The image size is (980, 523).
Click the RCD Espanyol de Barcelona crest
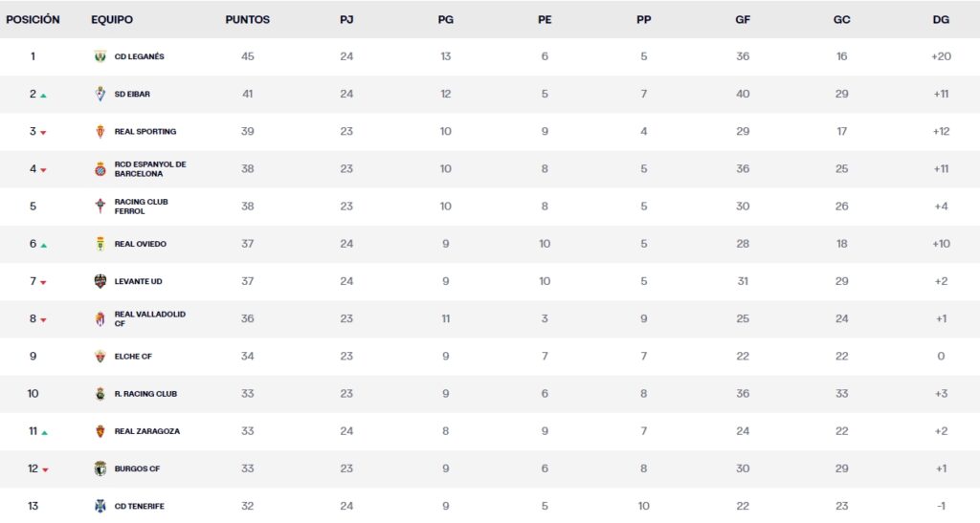(100, 169)
